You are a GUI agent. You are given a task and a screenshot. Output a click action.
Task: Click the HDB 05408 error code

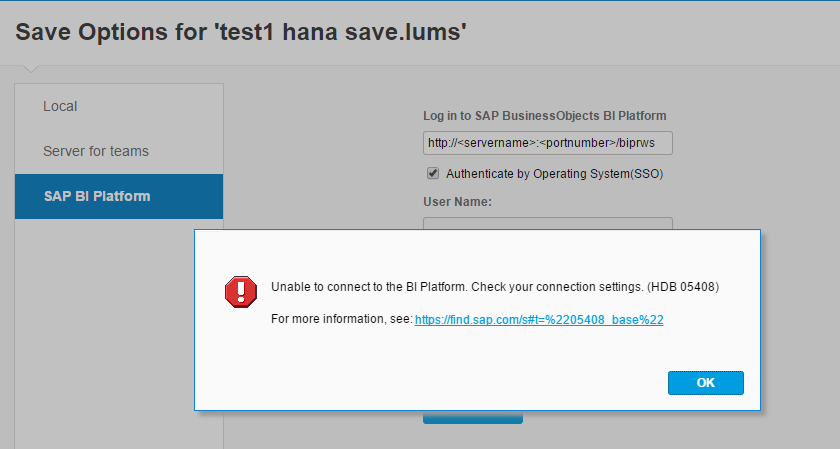click(683, 287)
